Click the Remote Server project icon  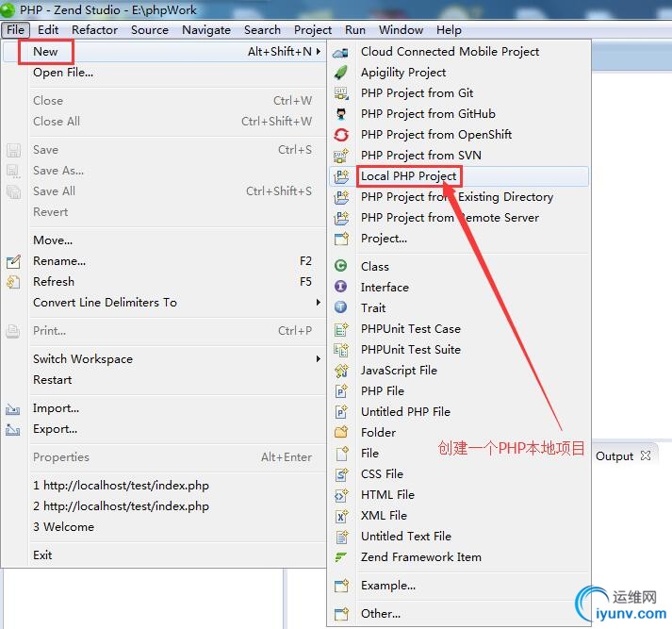point(341,218)
